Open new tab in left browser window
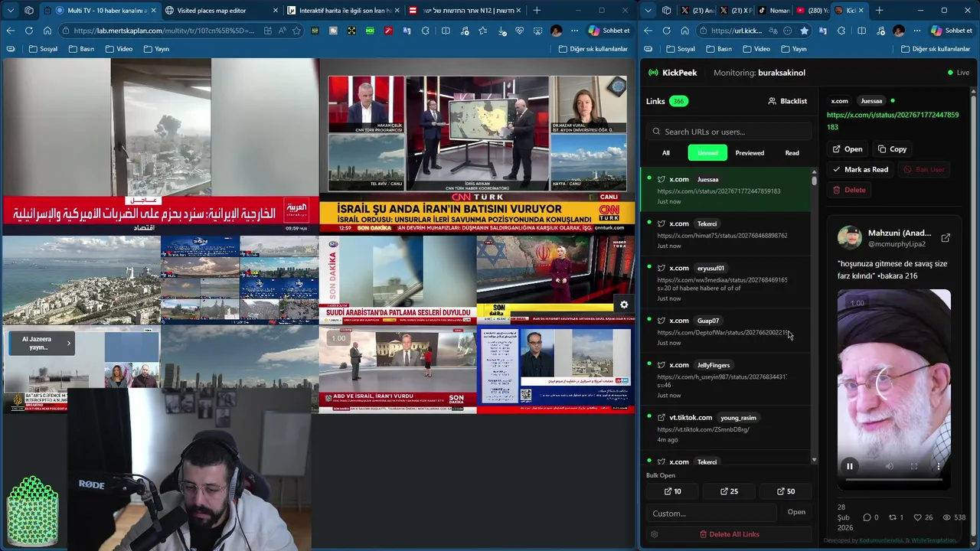The width and height of the screenshot is (980, 551). (x=537, y=11)
